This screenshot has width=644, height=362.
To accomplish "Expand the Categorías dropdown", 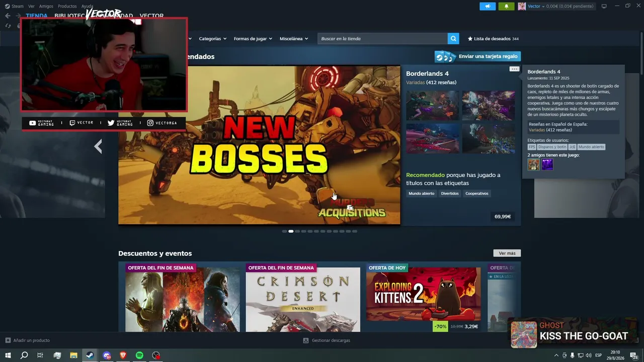I will pyautogui.click(x=212, y=39).
